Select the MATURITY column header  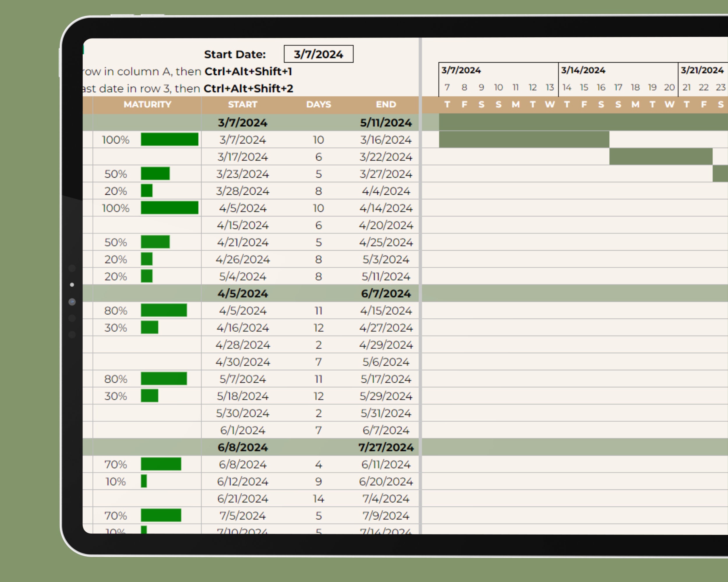(x=147, y=104)
